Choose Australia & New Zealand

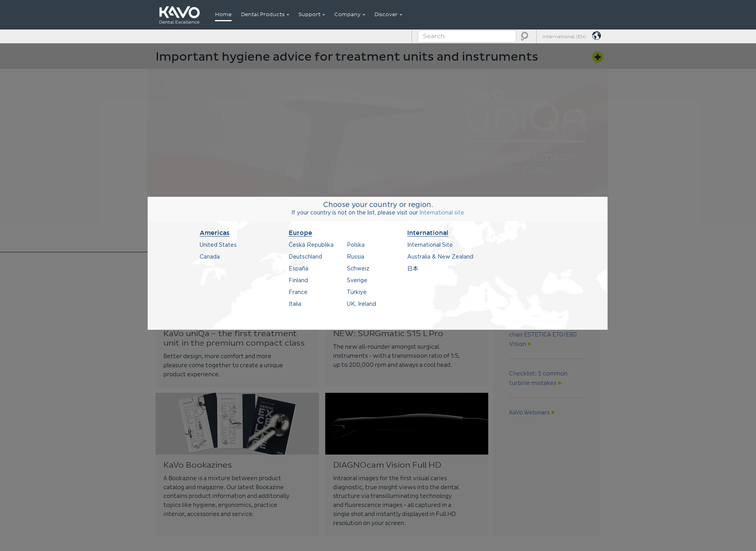click(x=440, y=257)
